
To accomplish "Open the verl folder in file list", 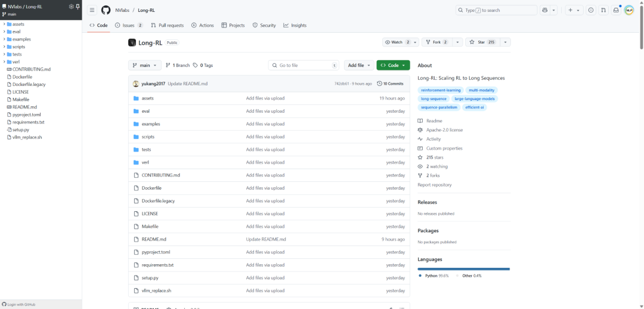I will (x=145, y=162).
